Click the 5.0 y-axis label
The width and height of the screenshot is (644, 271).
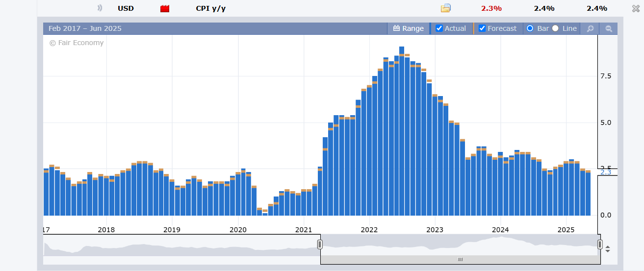tap(606, 123)
